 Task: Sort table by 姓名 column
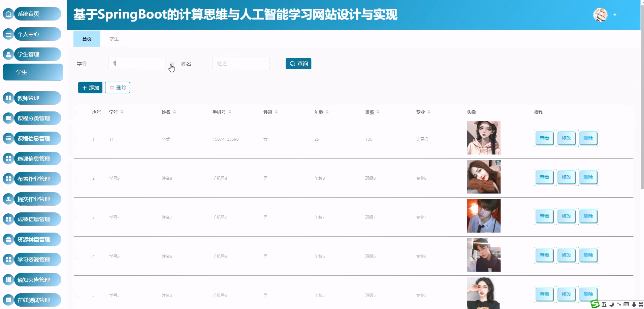(x=174, y=112)
